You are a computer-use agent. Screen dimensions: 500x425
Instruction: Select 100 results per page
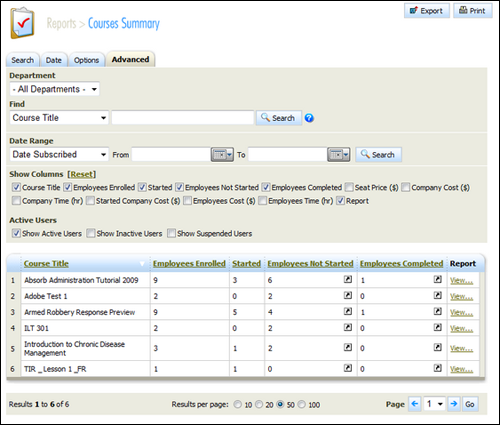pos(301,404)
